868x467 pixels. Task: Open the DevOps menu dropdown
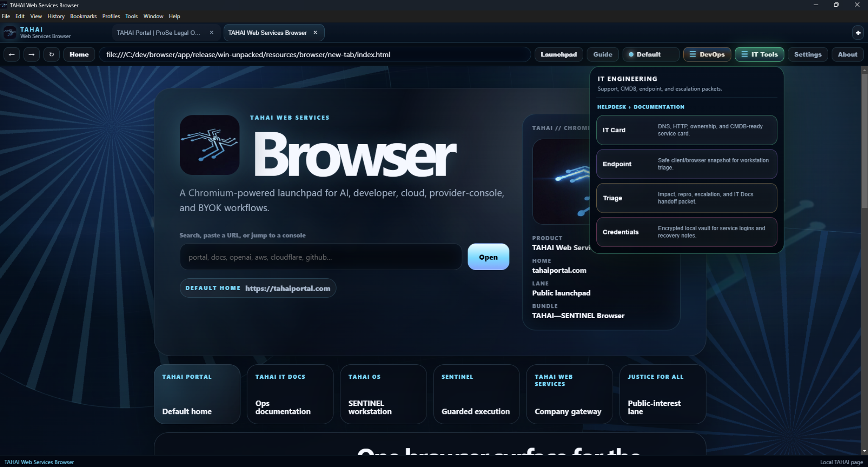[x=707, y=54]
